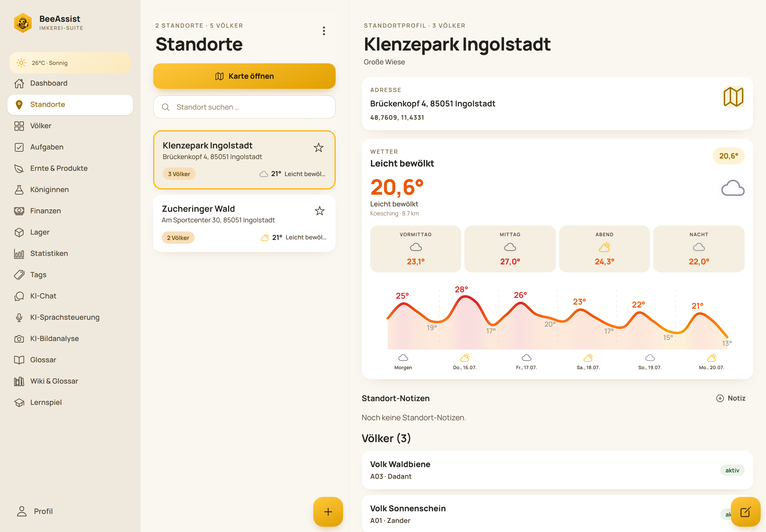Click the address Brückenkopf 4, 85051 Ingolstadt
Viewport: 766px width, 532px height.
pyautogui.click(x=433, y=104)
